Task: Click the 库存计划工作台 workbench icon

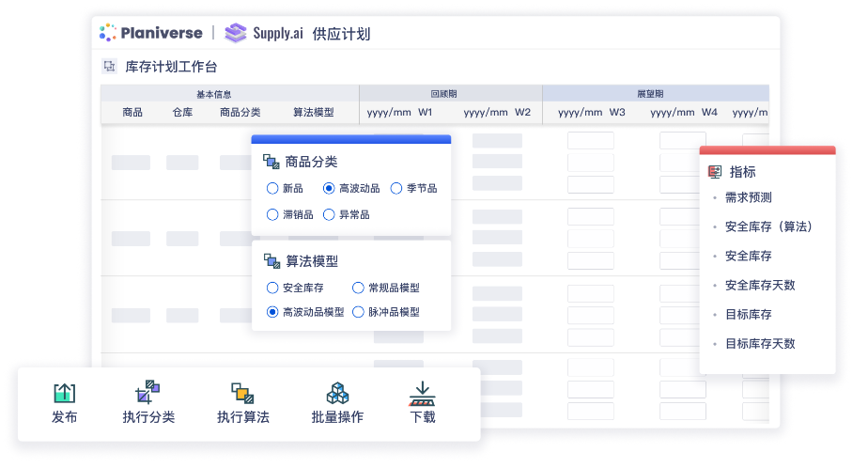Action: (x=110, y=67)
